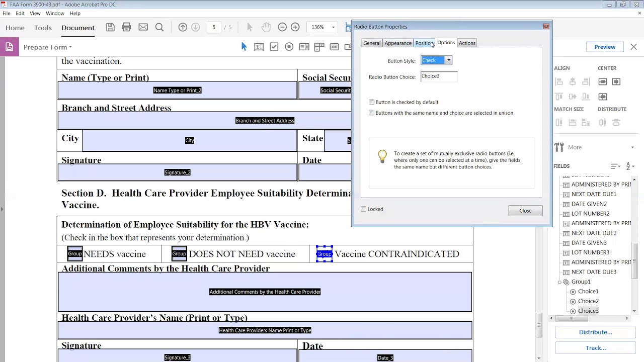This screenshot has height=362, width=644.
Task: Expand the More tools dropdown
Action: click(632, 147)
